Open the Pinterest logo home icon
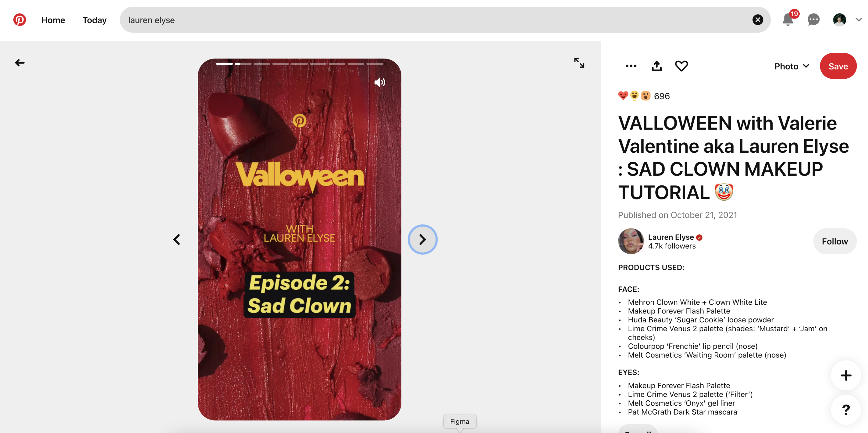The image size is (868, 433). click(20, 20)
